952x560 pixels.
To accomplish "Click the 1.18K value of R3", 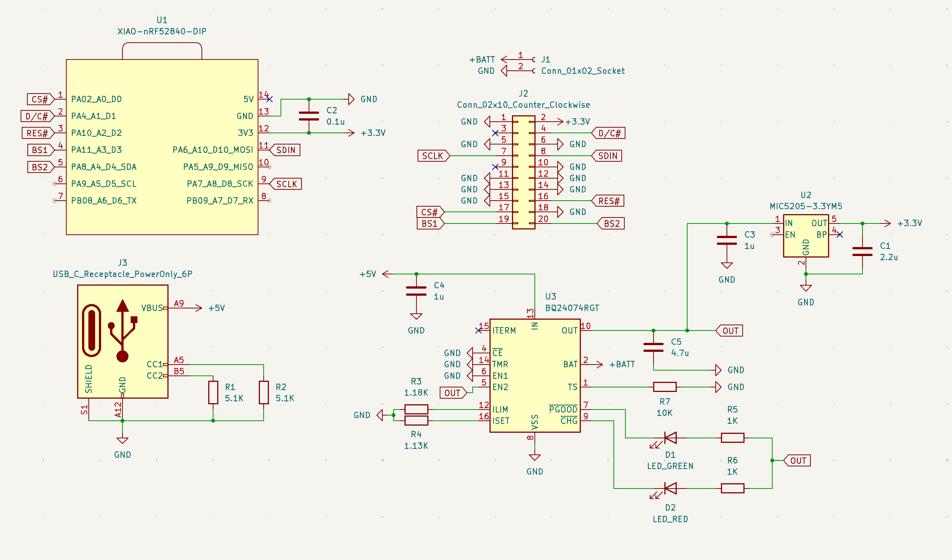I will click(416, 393).
